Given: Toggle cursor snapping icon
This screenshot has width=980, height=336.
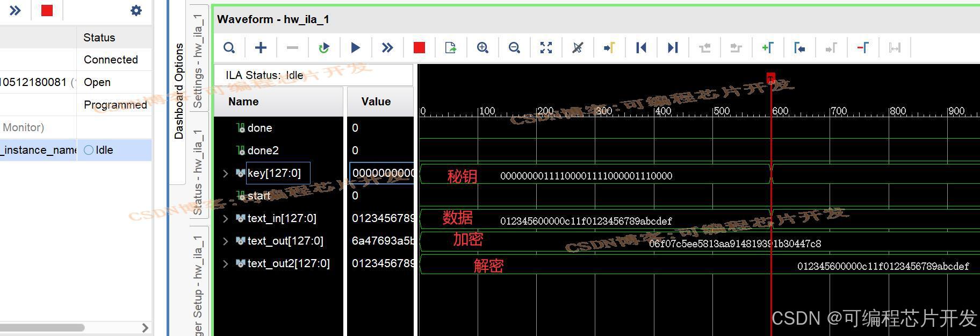Looking at the screenshot, I should (578, 48).
